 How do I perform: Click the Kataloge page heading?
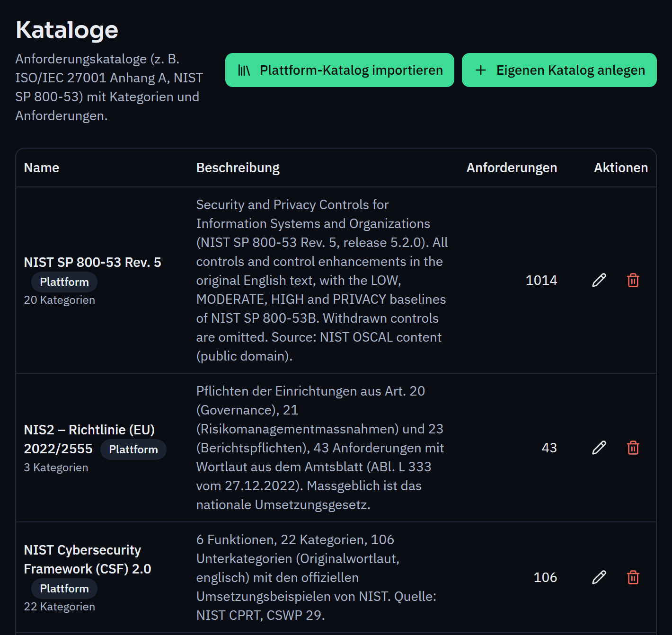67,30
